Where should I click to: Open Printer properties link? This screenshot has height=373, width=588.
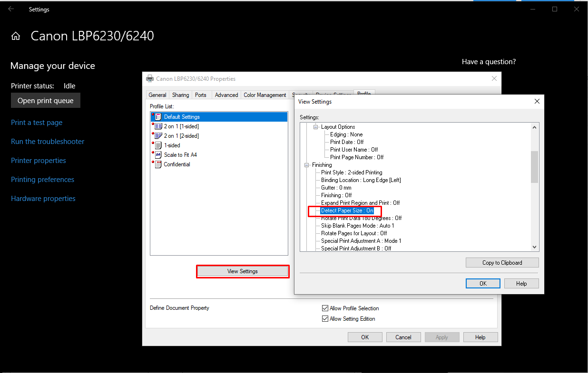pyautogui.click(x=39, y=161)
